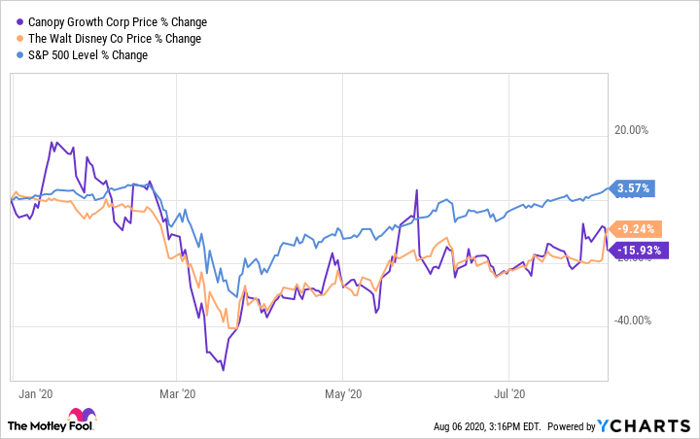
Task: Click the Jan '20 axis label
Action: (x=34, y=394)
